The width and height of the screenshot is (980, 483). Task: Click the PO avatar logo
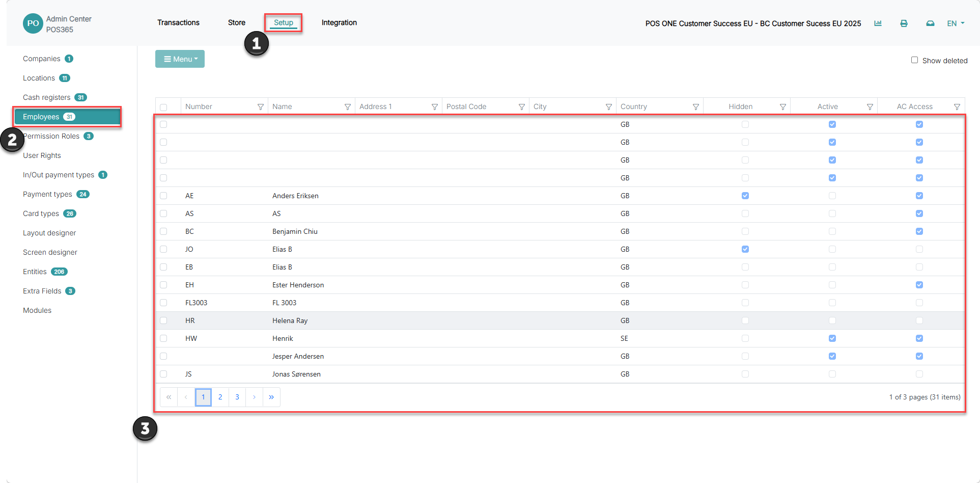point(33,23)
